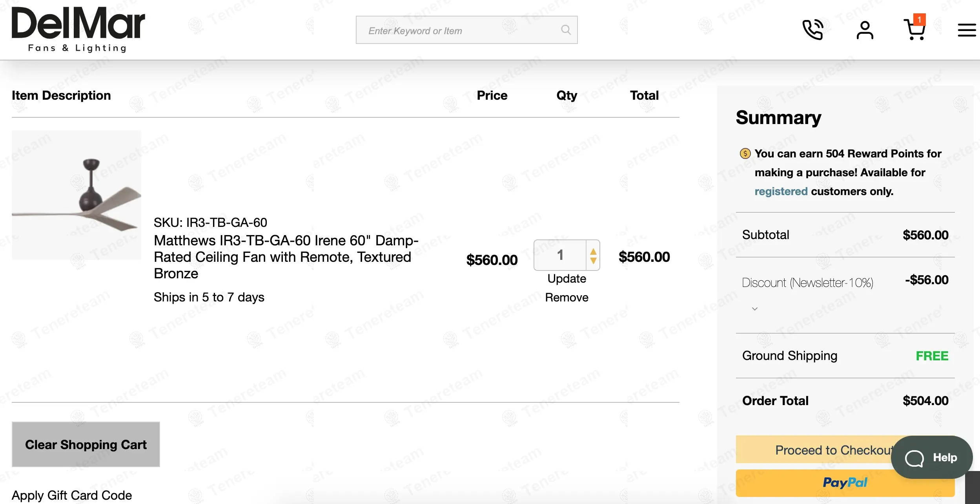Click the DelMar Fans & Lighting logo
Viewport: 980px width, 504px height.
(78, 30)
